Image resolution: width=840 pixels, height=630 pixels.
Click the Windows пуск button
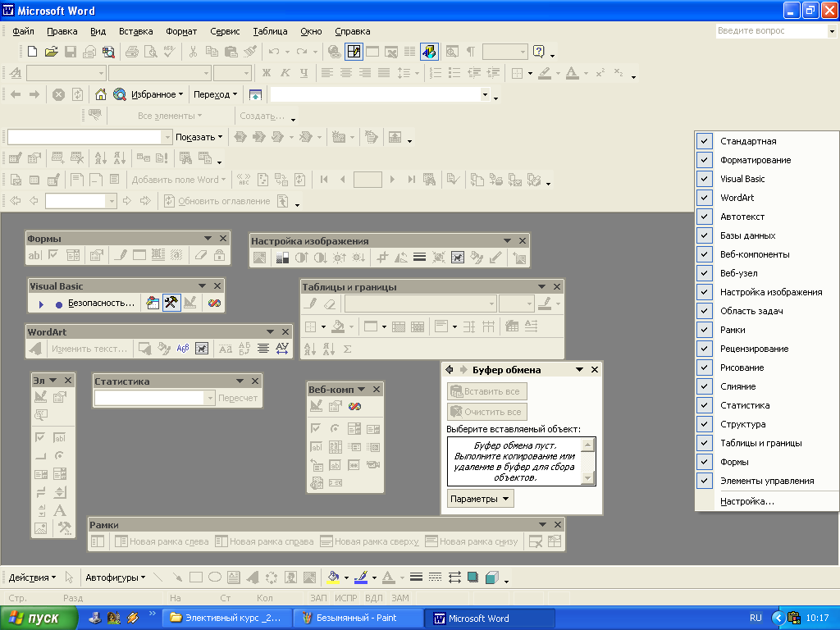[x=39, y=619]
